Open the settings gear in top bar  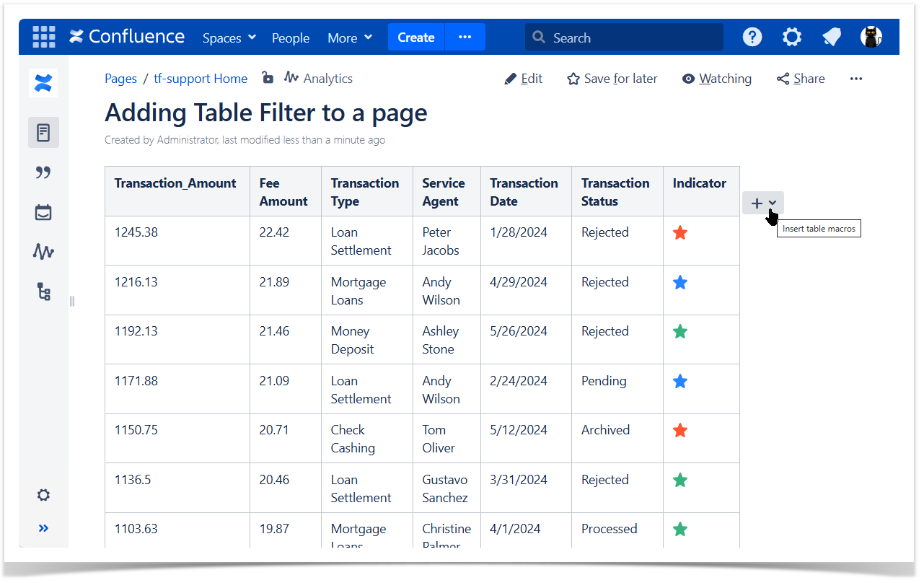(x=792, y=37)
